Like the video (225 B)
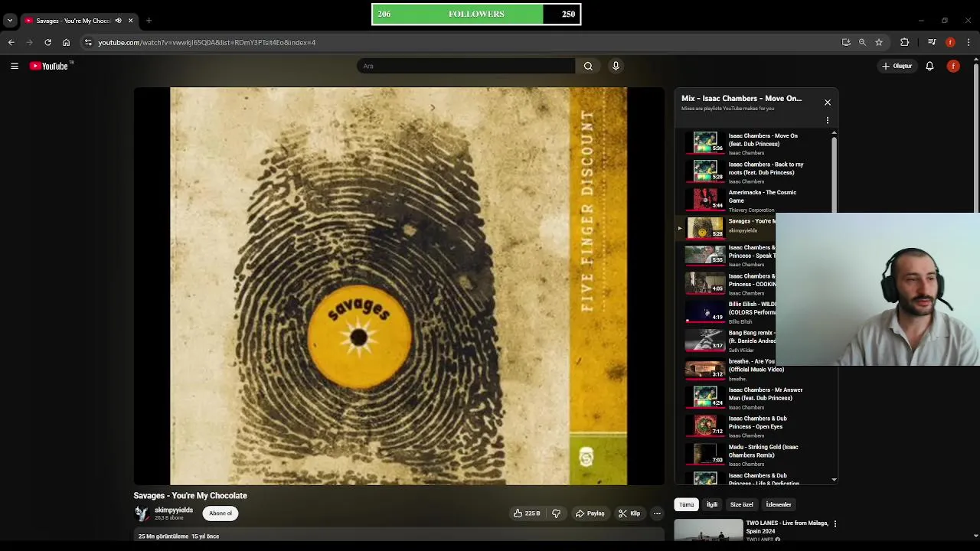The image size is (980, 551). 527,514
